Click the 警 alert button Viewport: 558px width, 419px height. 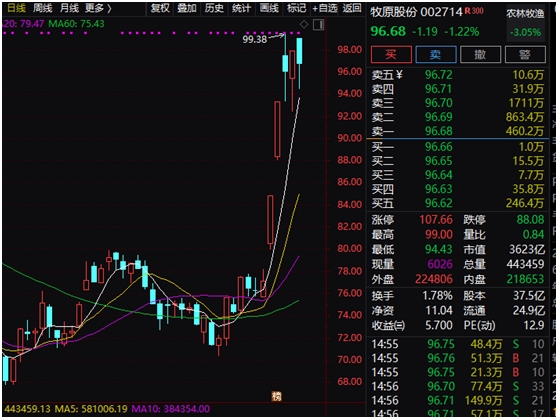[525, 54]
